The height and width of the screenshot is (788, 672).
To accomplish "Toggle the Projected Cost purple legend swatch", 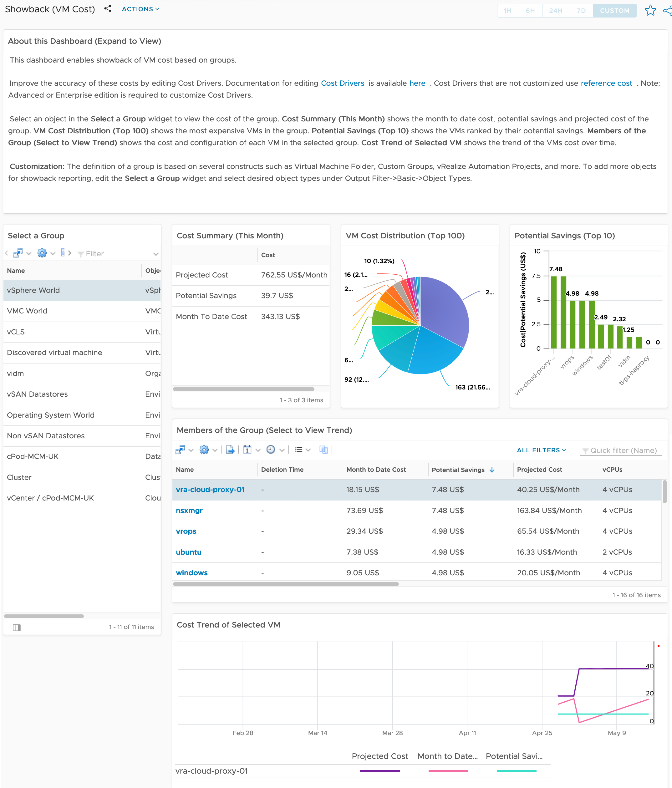I will [379, 771].
